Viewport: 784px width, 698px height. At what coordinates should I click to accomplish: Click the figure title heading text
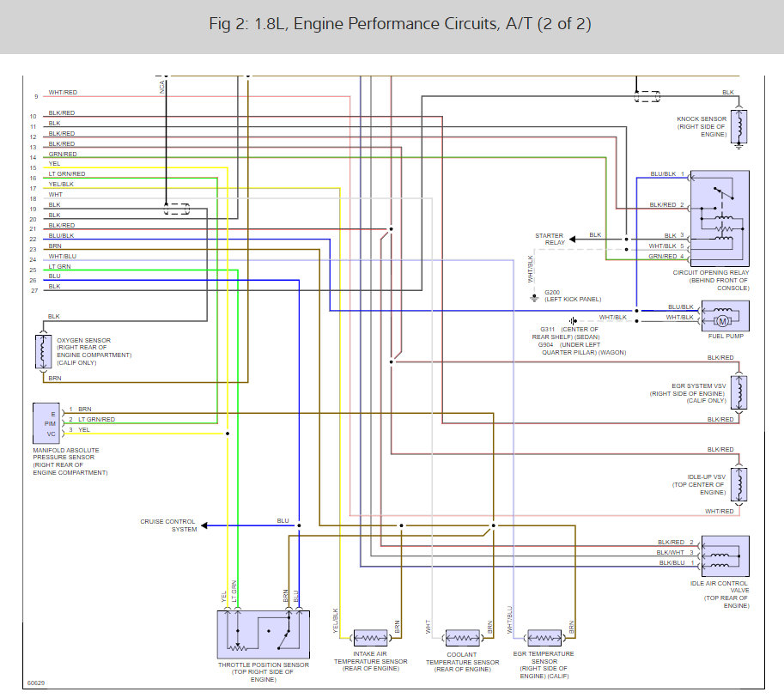400,24
